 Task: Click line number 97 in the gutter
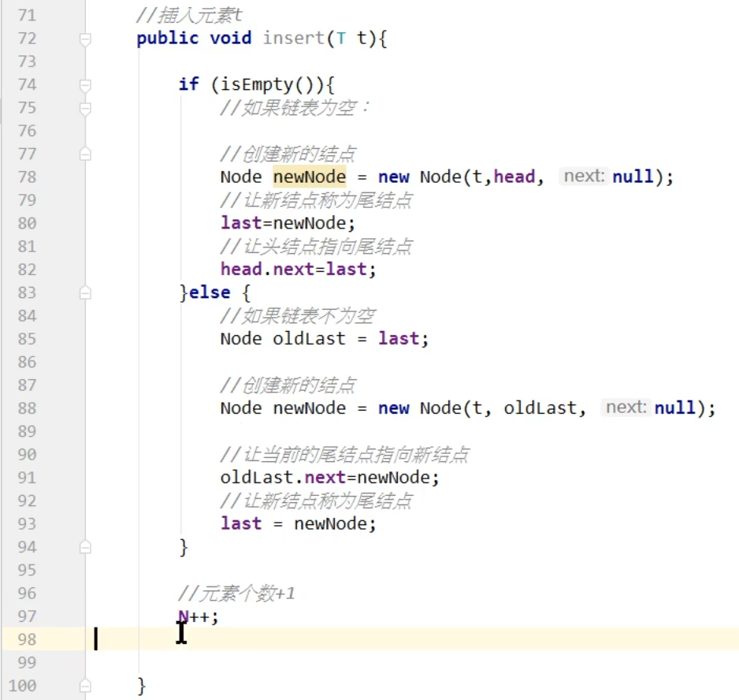(27, 616)
